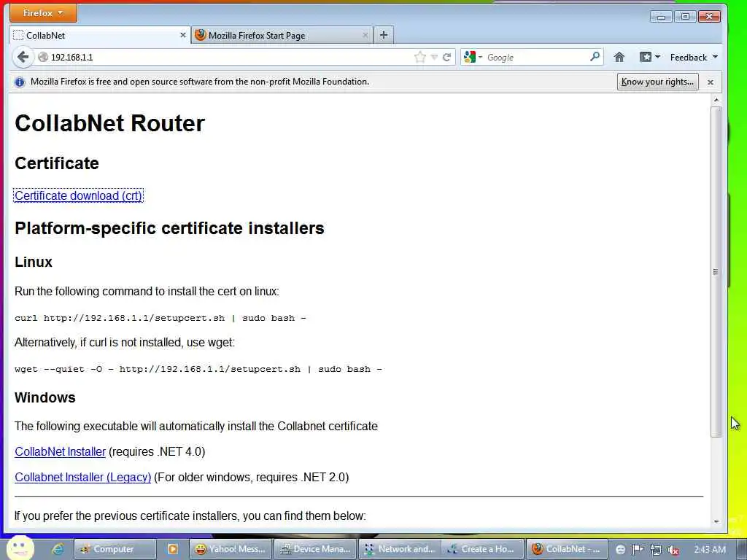747x560 pixels.
Task: Click the wget --quiet command text
Action: pos(198,369)
